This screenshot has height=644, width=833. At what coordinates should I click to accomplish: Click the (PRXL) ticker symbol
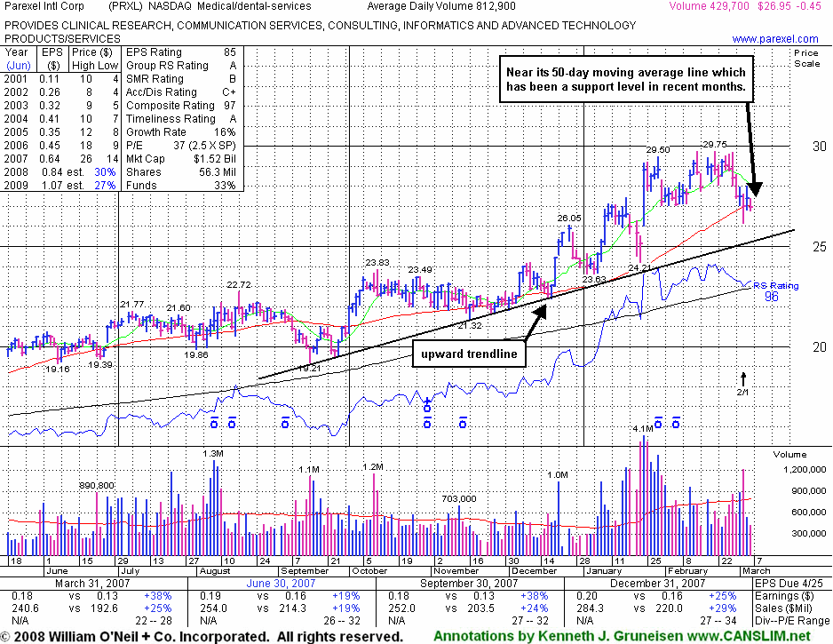(x=125, y=6)
